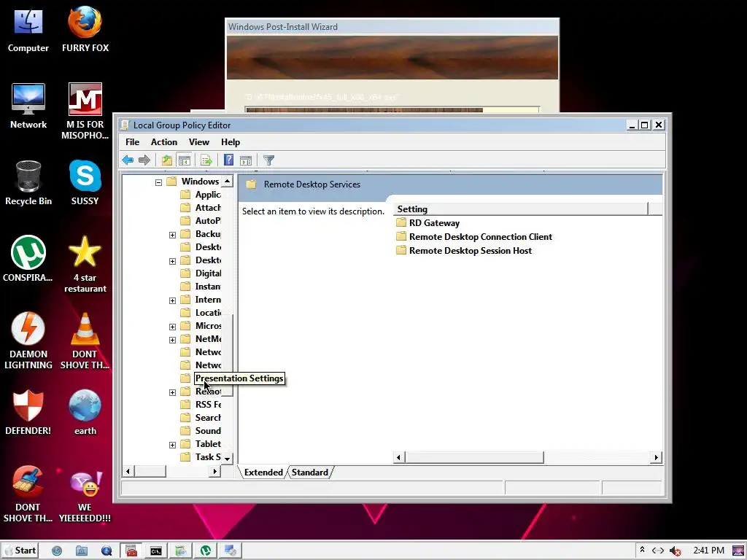Click the Export List toolbar icon
Image resolution: width=747 pixels, height=560 pixels.
pos(206,160)
